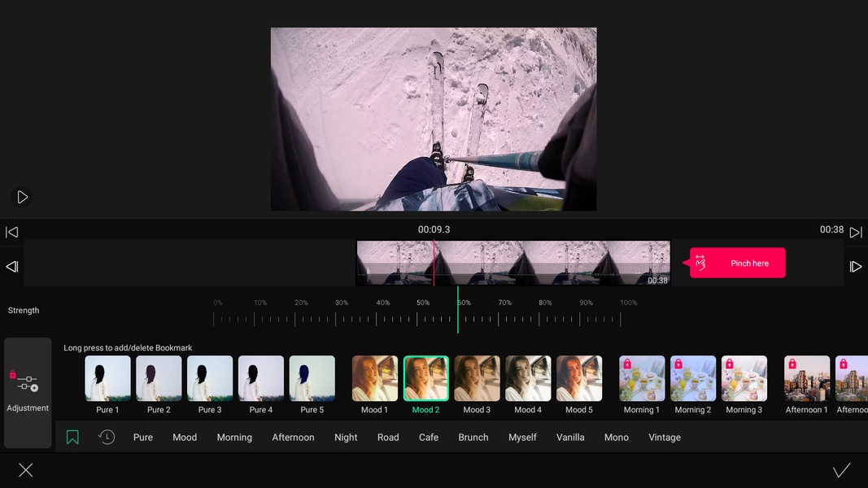The height and width of the screenshot is (488, 868).
Task: Click the video clip in the timeline
Action: point(513,263)
